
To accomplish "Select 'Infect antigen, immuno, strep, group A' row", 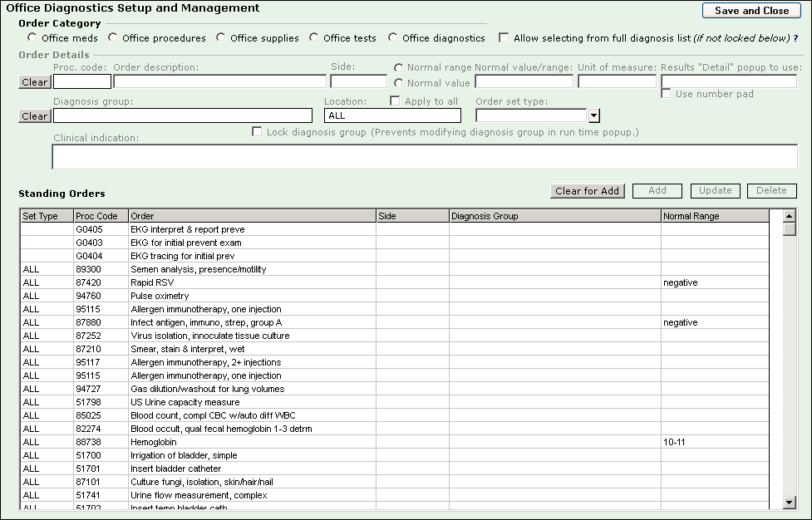I will pos(395,322).
